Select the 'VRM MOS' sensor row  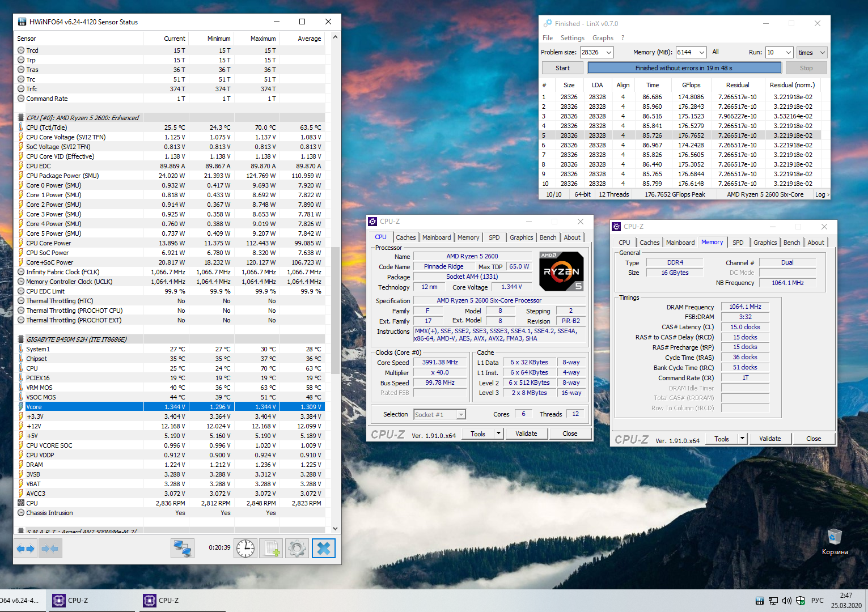(170, 388)
